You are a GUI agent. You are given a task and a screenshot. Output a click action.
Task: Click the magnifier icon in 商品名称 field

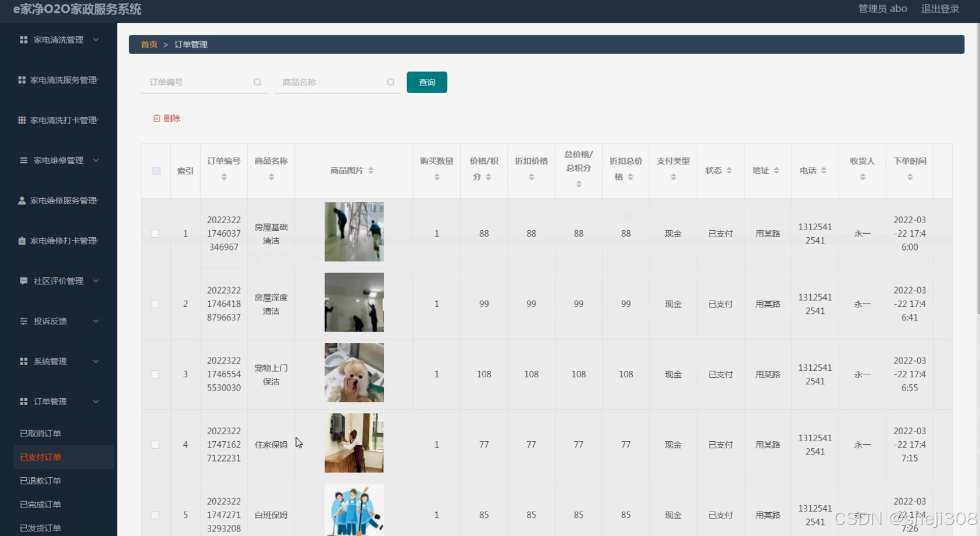coord(390,82)
